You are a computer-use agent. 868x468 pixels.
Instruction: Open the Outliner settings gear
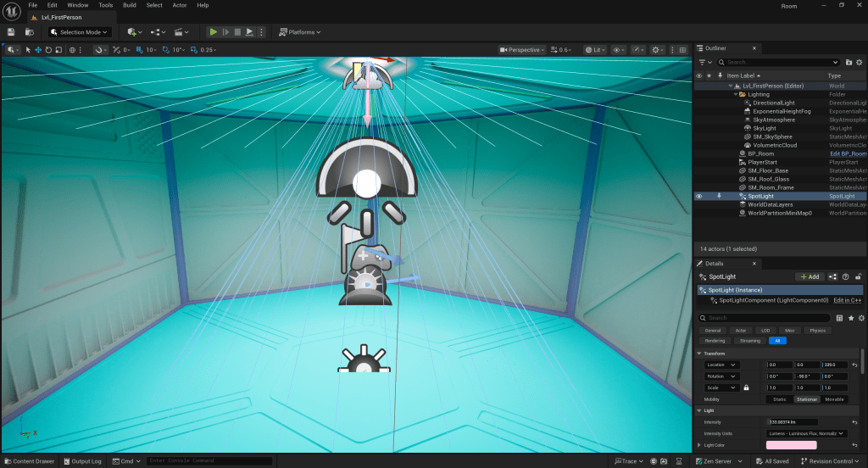(x=860, y=62)
